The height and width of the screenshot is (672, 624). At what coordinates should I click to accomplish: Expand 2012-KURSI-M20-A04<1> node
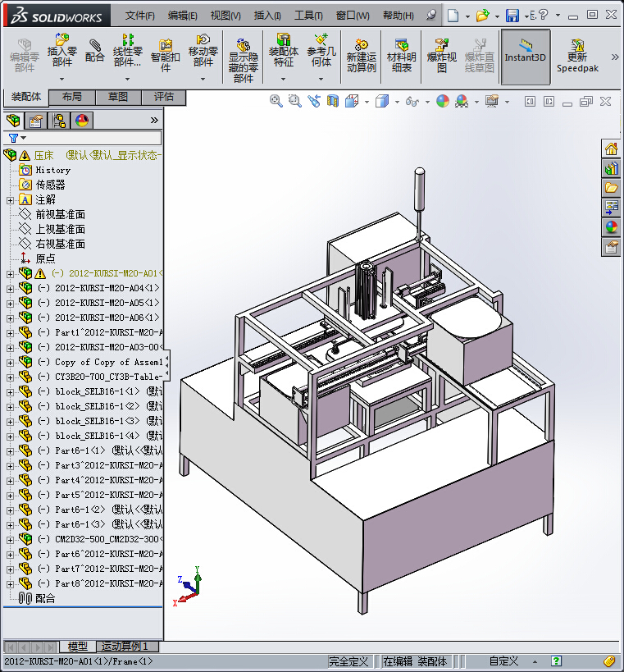point(11,289)
